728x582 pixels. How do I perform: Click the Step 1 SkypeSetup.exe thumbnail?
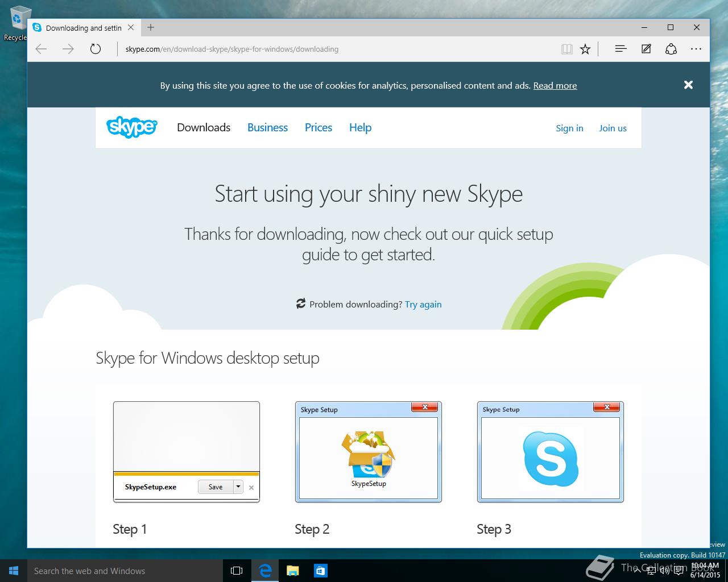[x=187, y=452]
